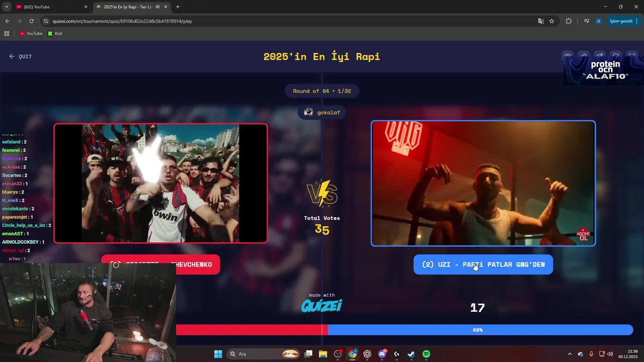Open OBS Studio from the taskbar
Image resolution: width=644 pixels, height=362 pixels.
[x=338, y=354]
